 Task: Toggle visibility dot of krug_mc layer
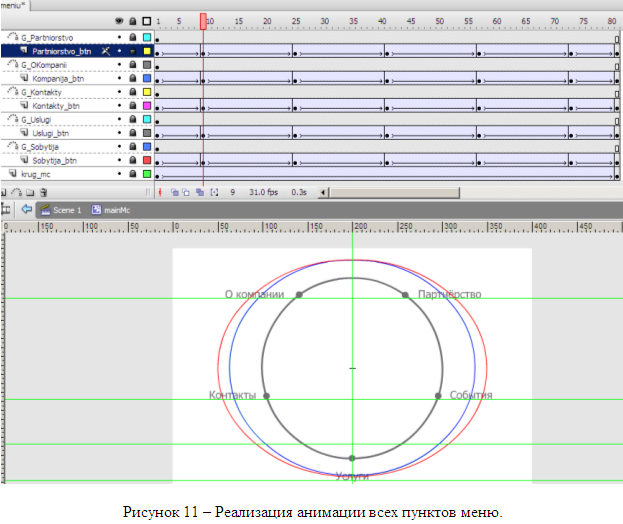tap(119, 174)
